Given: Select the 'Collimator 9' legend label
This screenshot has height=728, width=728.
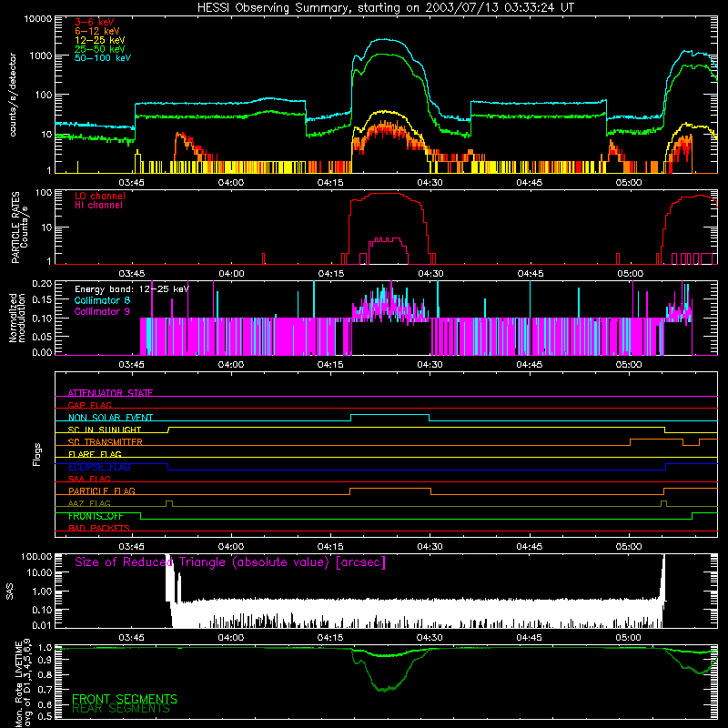Looking at the screenshot, I should coord(102,311).
